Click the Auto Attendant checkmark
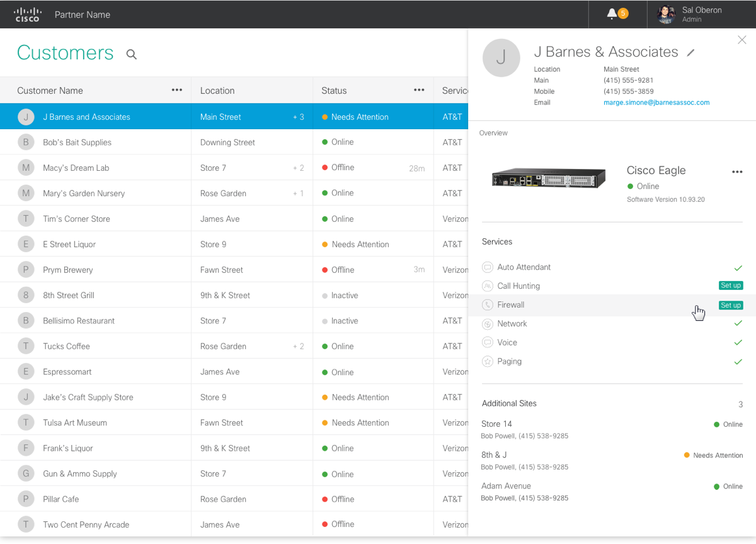Screen dimensions: 756x544 point(738,268)
